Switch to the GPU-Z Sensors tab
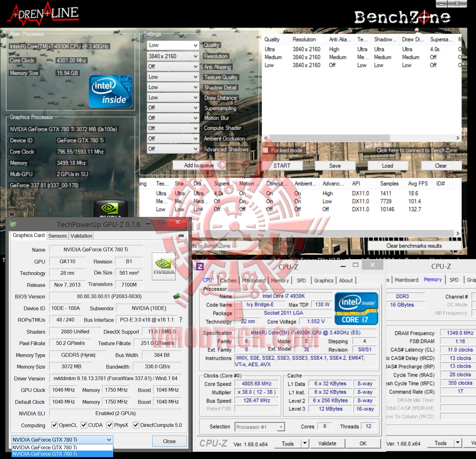Image resolution: width=476 pixels, height=459 pixels. pos(57,236)
